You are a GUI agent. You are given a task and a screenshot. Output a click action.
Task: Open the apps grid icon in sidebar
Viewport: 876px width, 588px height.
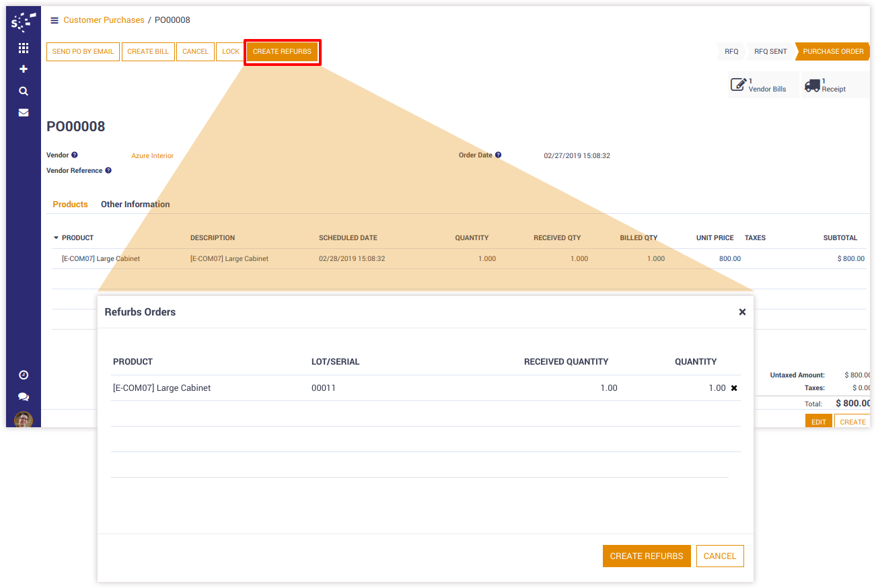[24, 48]
